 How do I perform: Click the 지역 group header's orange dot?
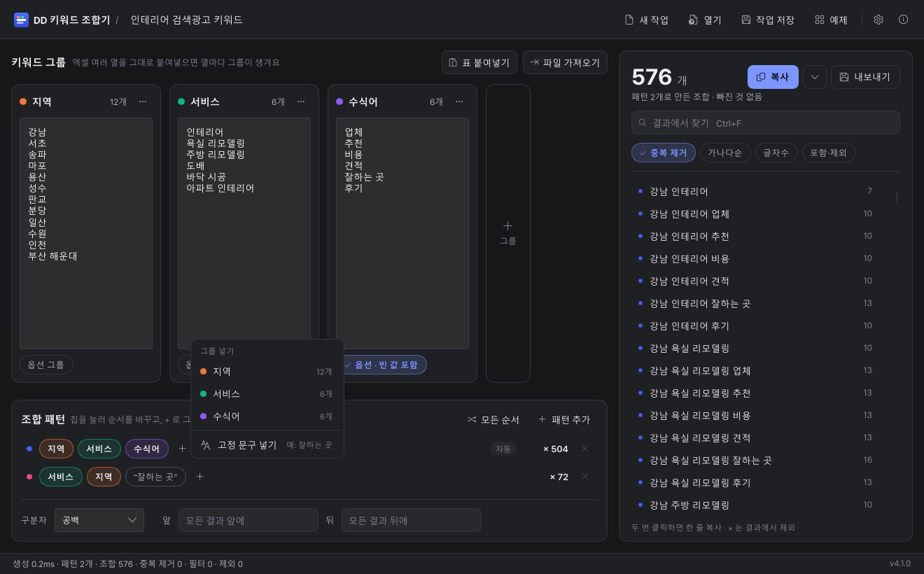pyautogui.click(x=23, y=101)
